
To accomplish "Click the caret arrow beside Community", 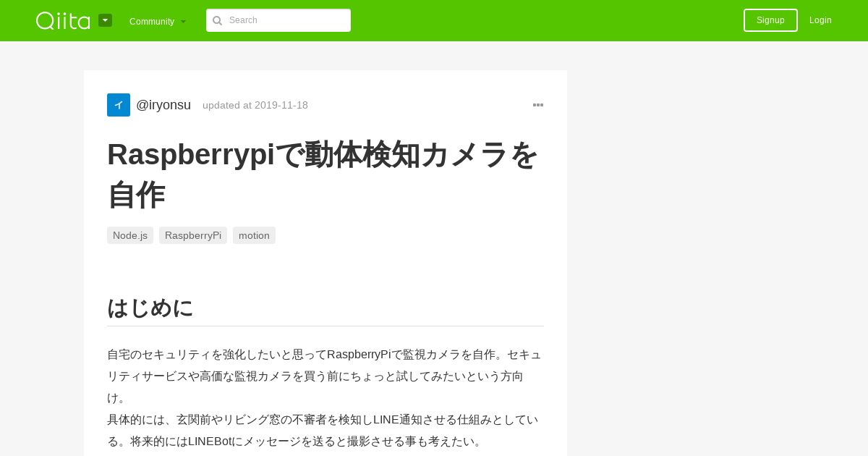I will (184, 22).
